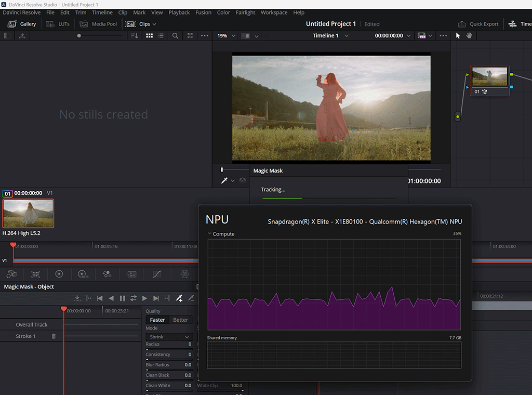Go to last frame in Magic Mask
This screenshot has width=532, height=395.
[x=156, y=298]
